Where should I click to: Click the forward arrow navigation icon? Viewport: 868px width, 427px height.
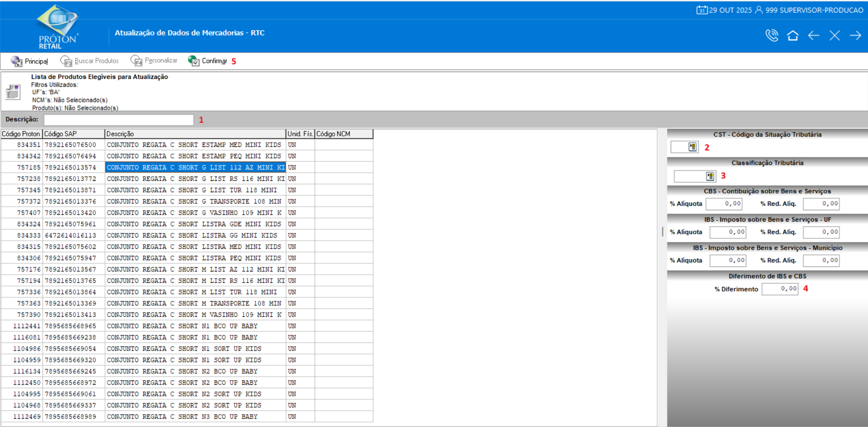pyautogui.click(x=855, y=35)
